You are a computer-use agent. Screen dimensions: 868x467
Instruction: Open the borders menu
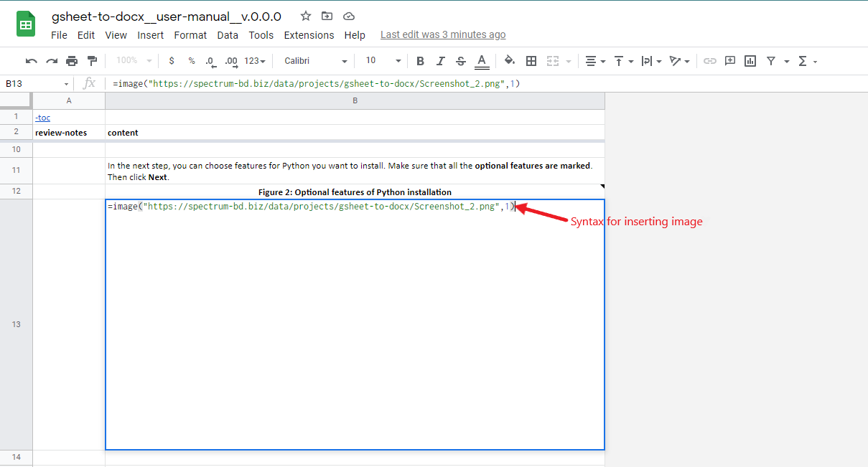click(x=531, y=61)
